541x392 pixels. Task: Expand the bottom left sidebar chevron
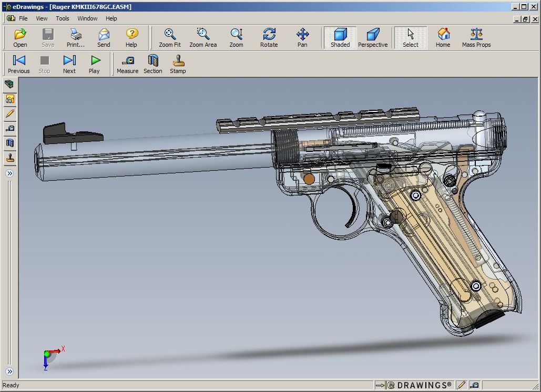tap(9, 372)
